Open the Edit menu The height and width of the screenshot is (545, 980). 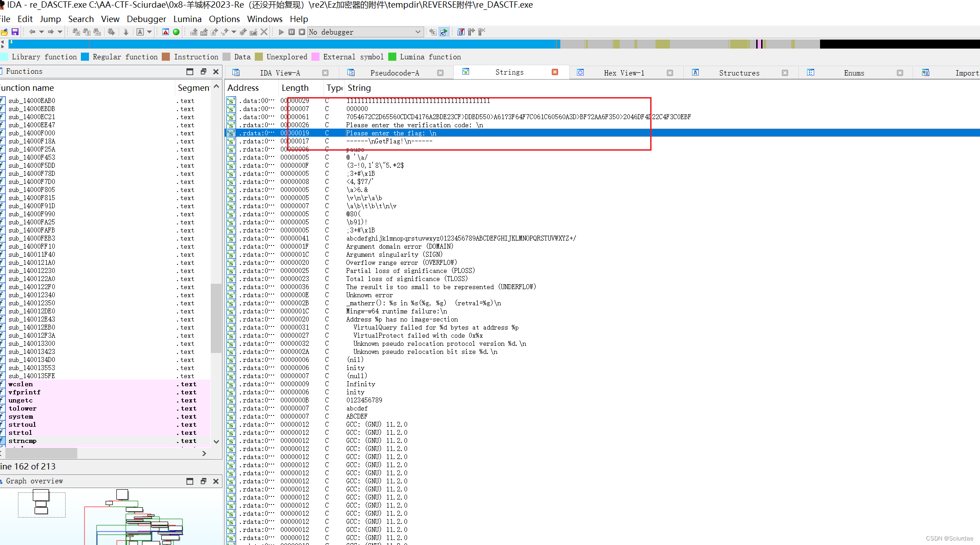pos(25,19)
